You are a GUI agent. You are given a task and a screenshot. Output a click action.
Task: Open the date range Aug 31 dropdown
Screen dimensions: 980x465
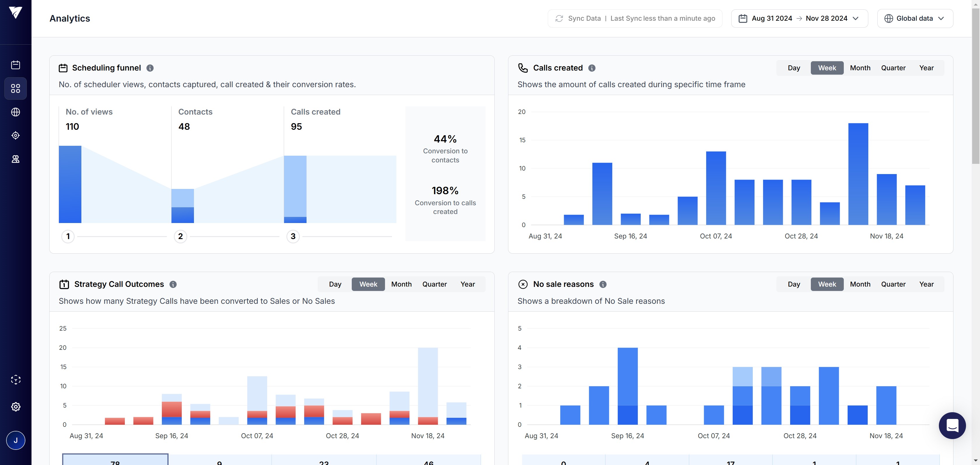tap(799, 19)
